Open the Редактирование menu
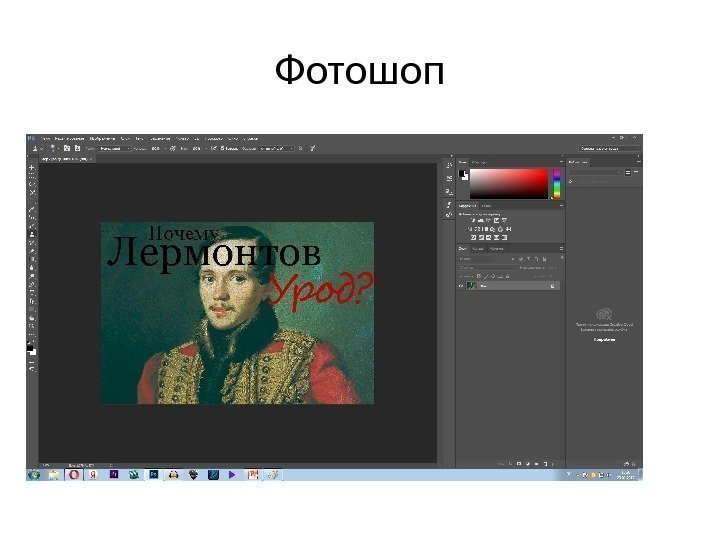The width and height of the screenshot is (720, 540). click(69, 138)
